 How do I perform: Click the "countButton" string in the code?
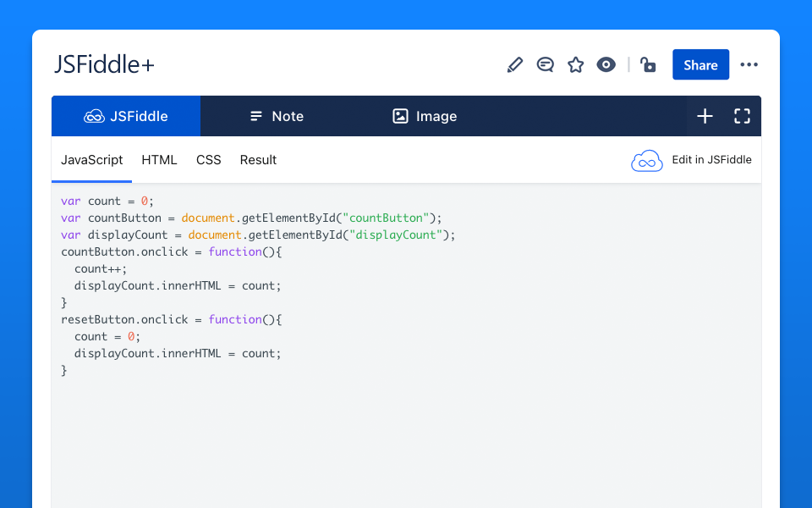(386, 218)
